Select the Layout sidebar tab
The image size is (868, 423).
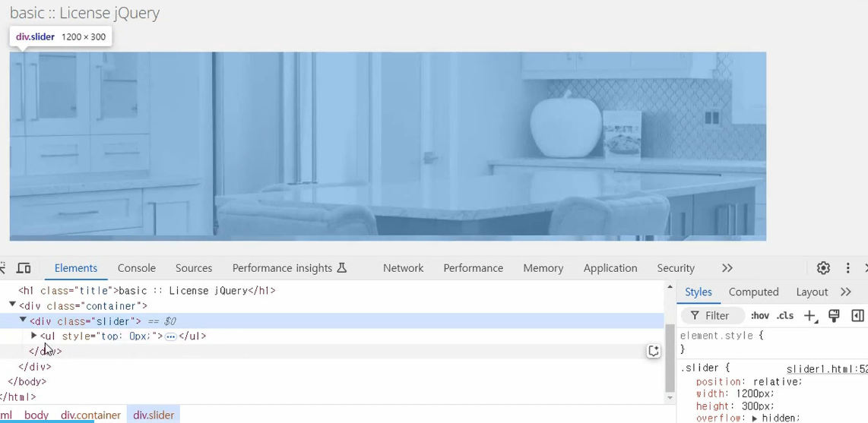click(x=812, y=292)
